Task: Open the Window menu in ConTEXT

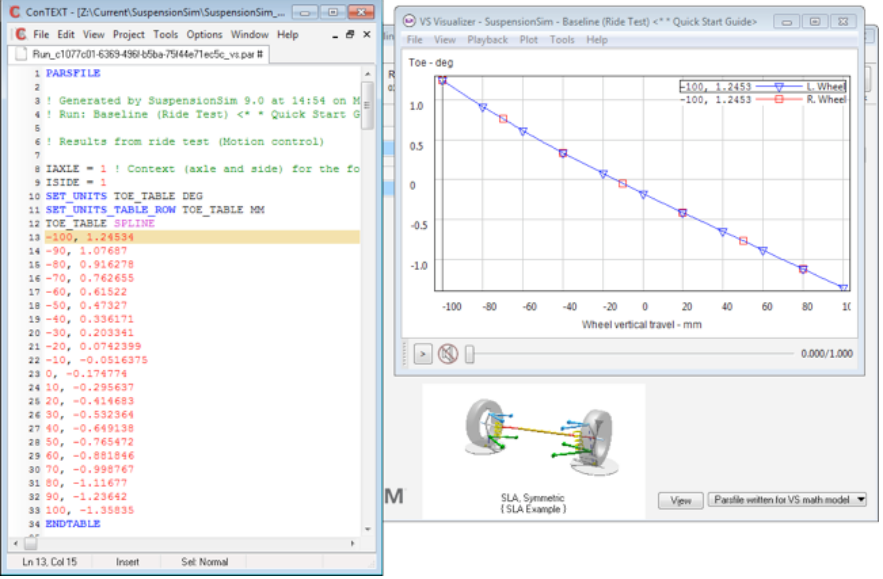Action: [249, 34]
